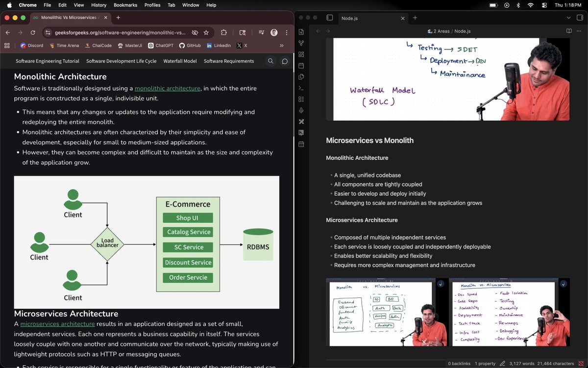
Task: Click the Chrome search tabs toolbar icon
Action: tap(243, 32)
